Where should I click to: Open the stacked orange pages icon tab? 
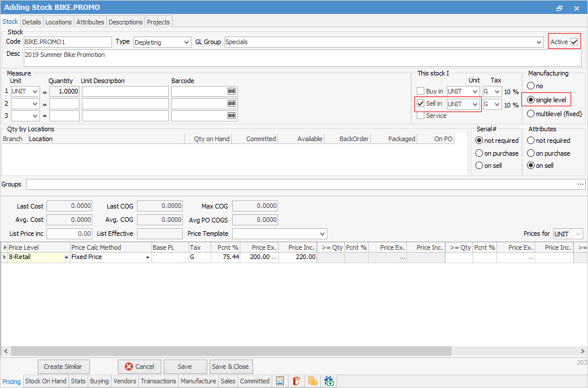coord(313,381)
